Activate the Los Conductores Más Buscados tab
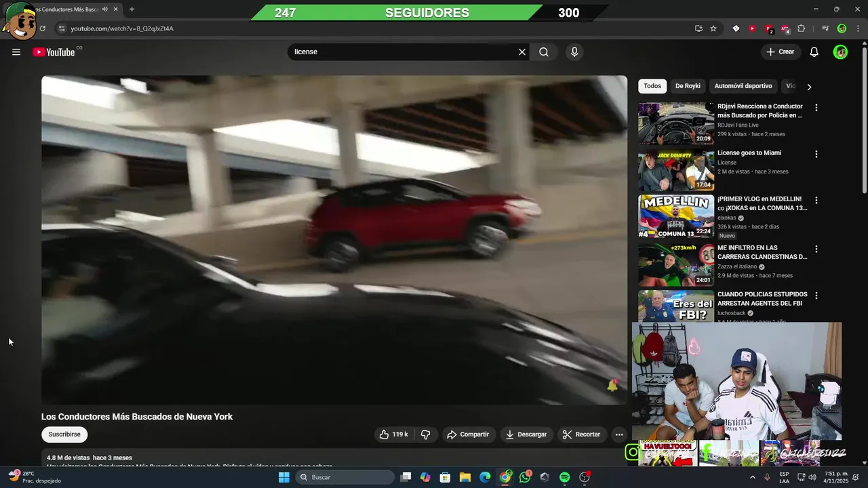The image size is (868, 488). coord(66,9)
